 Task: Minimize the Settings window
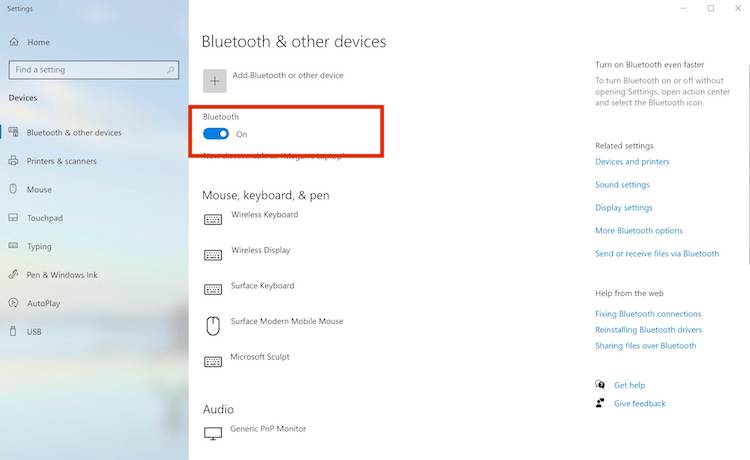coord(684,8)
